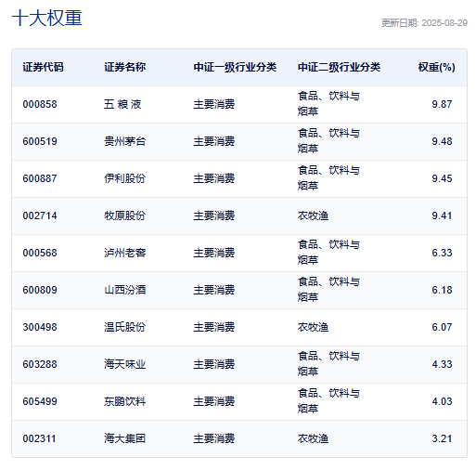Click the 权重(%) column header

click(x=436, y=67)
